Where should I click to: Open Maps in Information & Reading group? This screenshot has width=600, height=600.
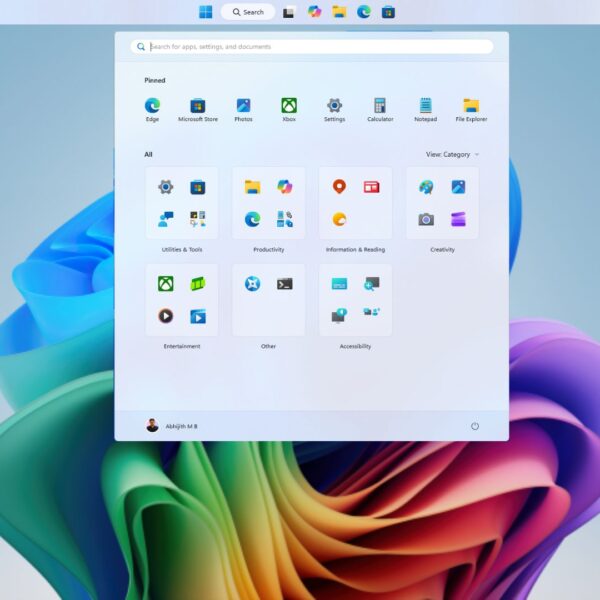339,187
